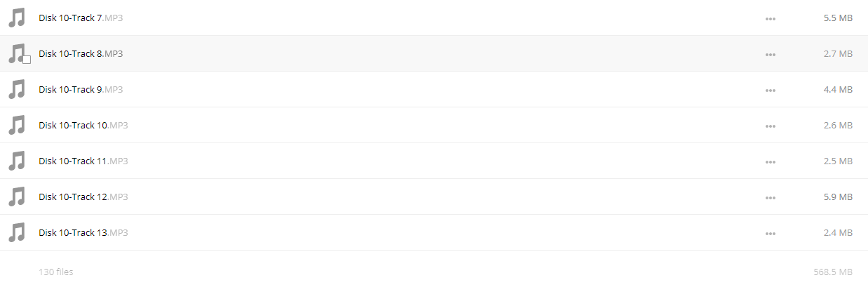Show the three-dot actions for Track 10
868x306 pixels.
(x=771, y=126)
